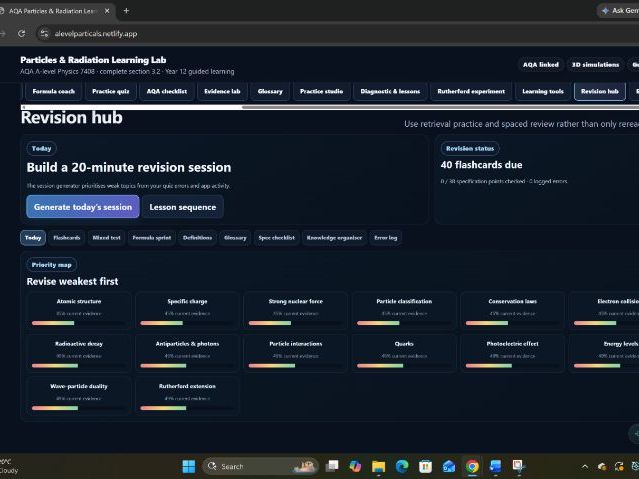The width and height of the screenshot is (639, 479).
Task: Open the Glossary sub-tab in revision hub
Action: coord(235,238)
